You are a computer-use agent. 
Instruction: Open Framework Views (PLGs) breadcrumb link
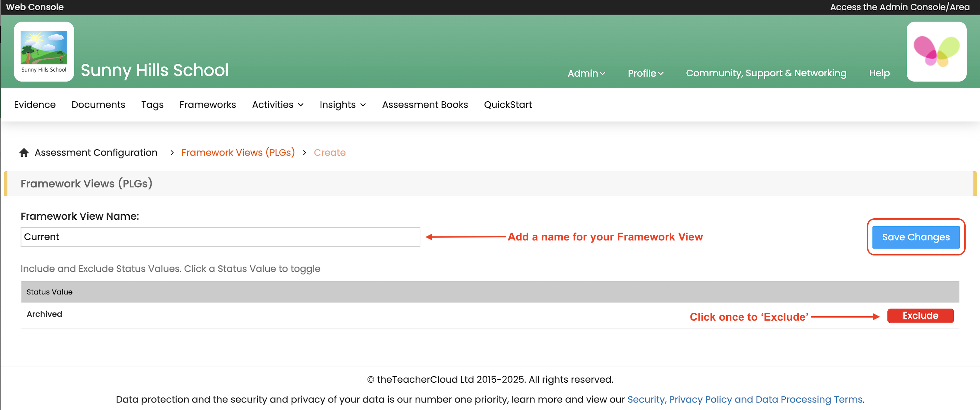click(238, 152)
